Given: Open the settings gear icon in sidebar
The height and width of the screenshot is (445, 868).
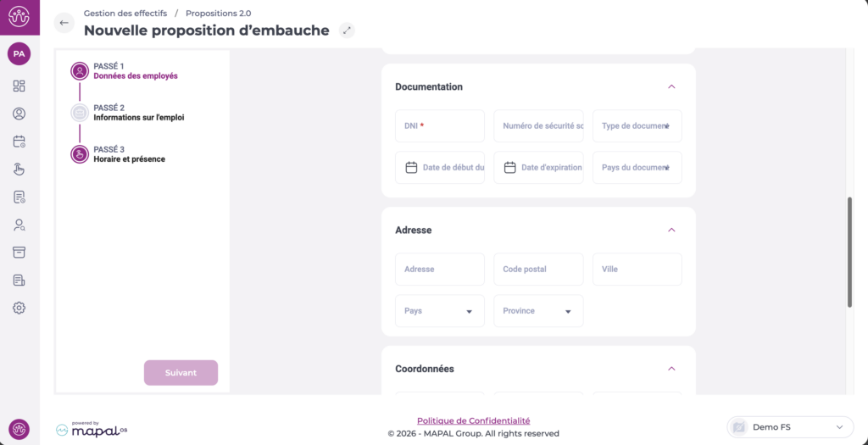Looking at the screenshot, I should (19, 308).
